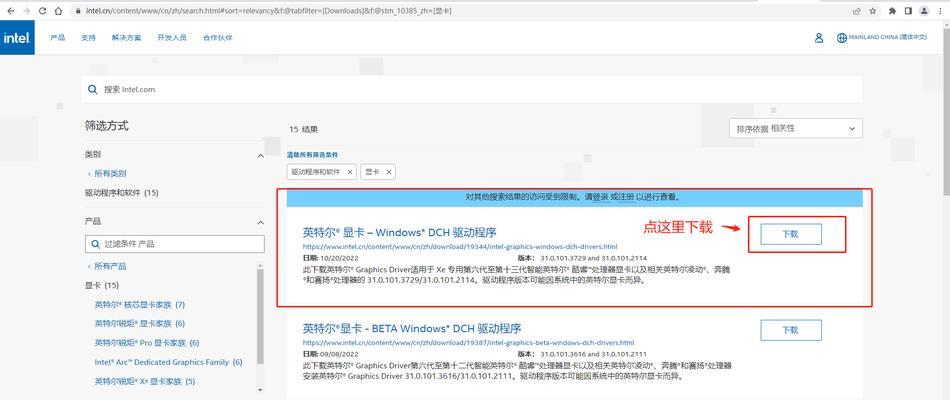Filter by 英特尔锐炬 Xe 显卡家族 (5)
950x400 pixels.
[145, 382]
